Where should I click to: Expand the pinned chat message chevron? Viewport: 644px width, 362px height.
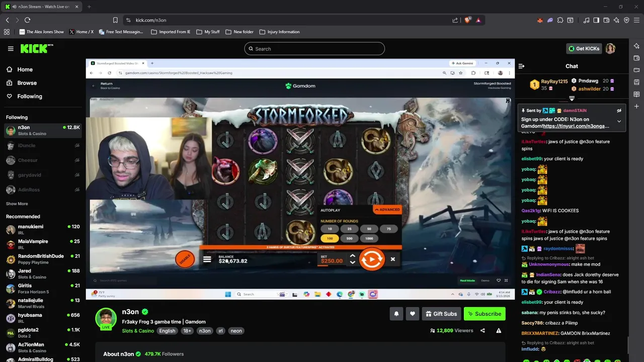619,121
